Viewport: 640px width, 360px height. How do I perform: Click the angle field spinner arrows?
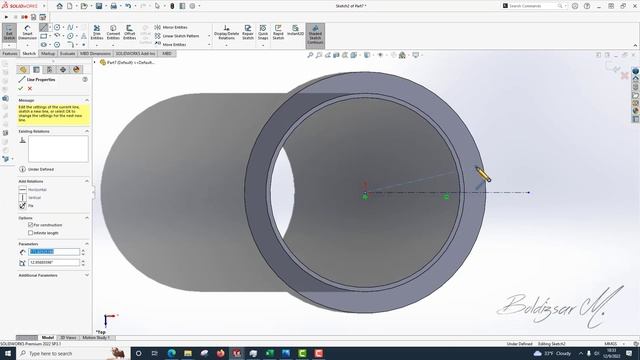[83, 262]
